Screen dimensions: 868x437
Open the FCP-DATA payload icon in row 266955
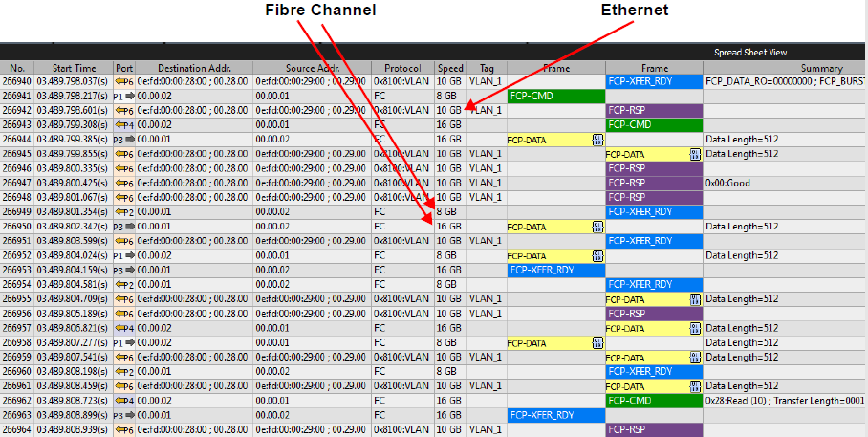pyautogui.click(x=695, y=299)
